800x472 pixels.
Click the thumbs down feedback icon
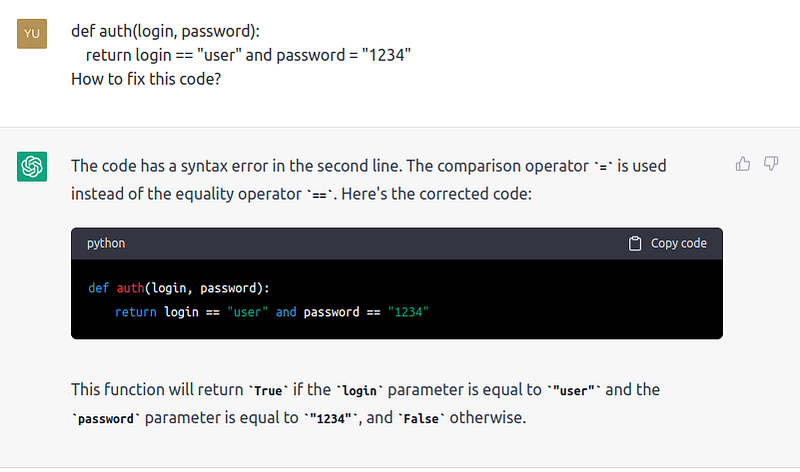pyautogui.click(x=771, y=164)
